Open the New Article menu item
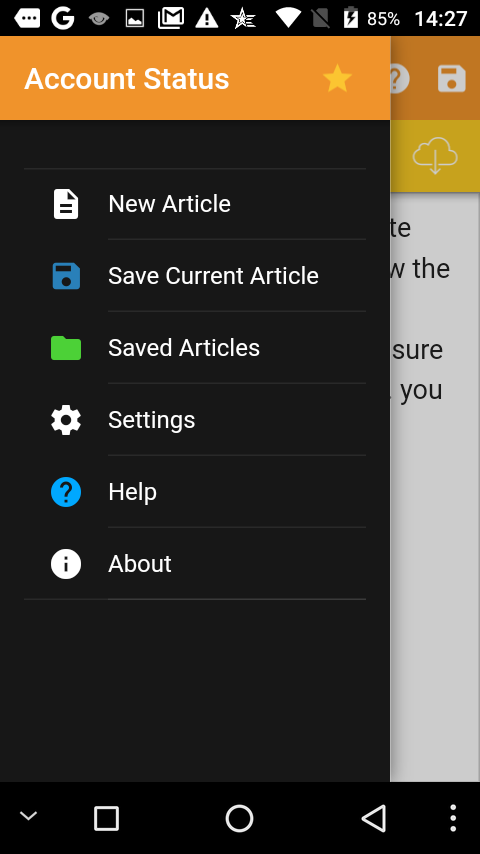Viewport: 480px width, 854px height. pos(195,204)
